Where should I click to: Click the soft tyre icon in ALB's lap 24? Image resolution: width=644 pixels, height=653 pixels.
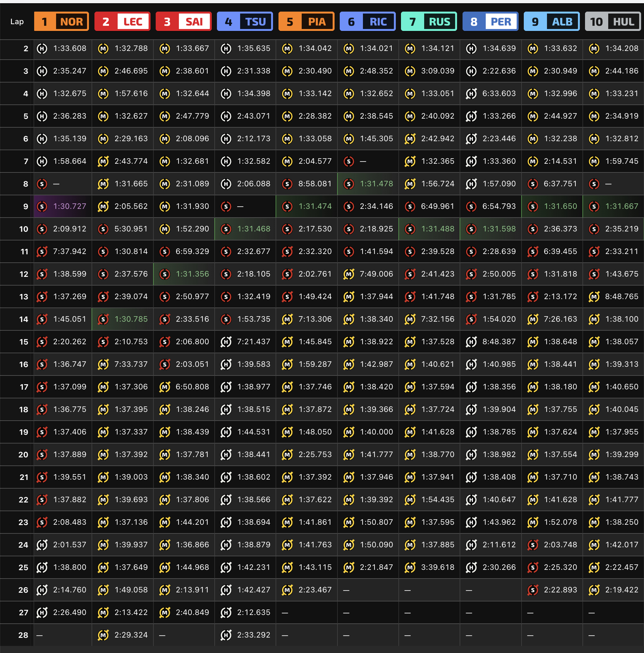click(x=533, y=545)
